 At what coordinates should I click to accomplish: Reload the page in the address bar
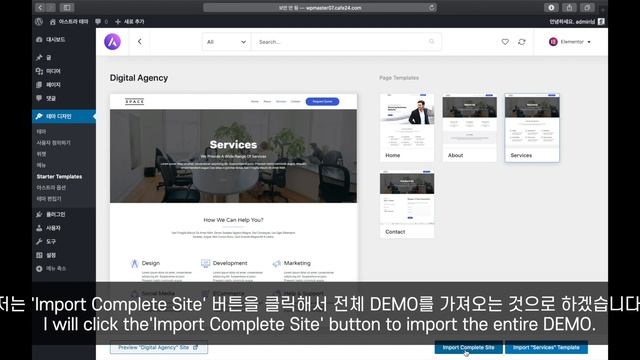tap(431, 7)
